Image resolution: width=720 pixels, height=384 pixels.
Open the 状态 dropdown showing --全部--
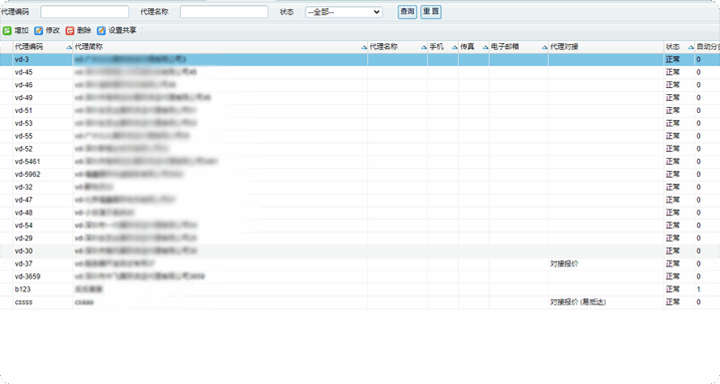pos(343,12)
